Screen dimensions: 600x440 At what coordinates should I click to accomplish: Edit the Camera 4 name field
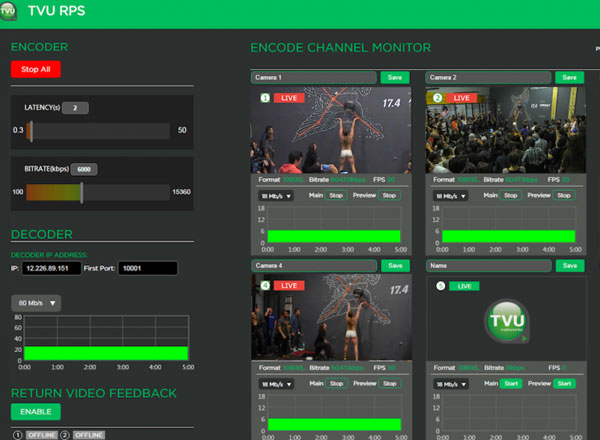point(314,266)
